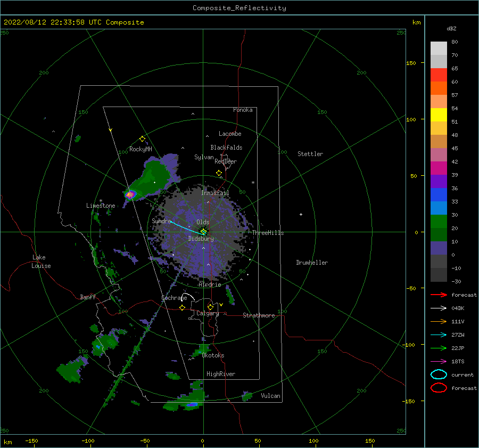Click the red 65 dBZ color swatch
Screen dimensions: 479x448
(x=439, y=75)
